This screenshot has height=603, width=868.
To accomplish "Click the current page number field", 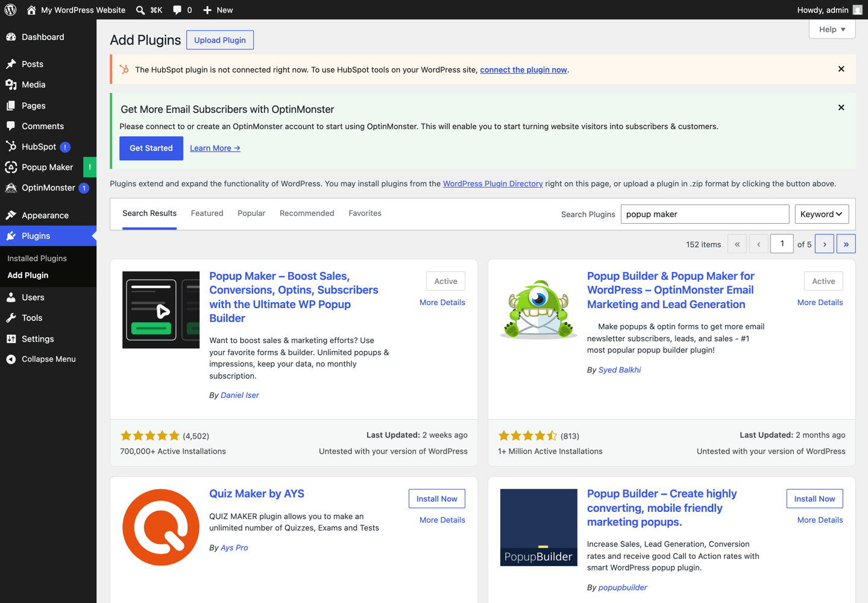I will point(782,244).
